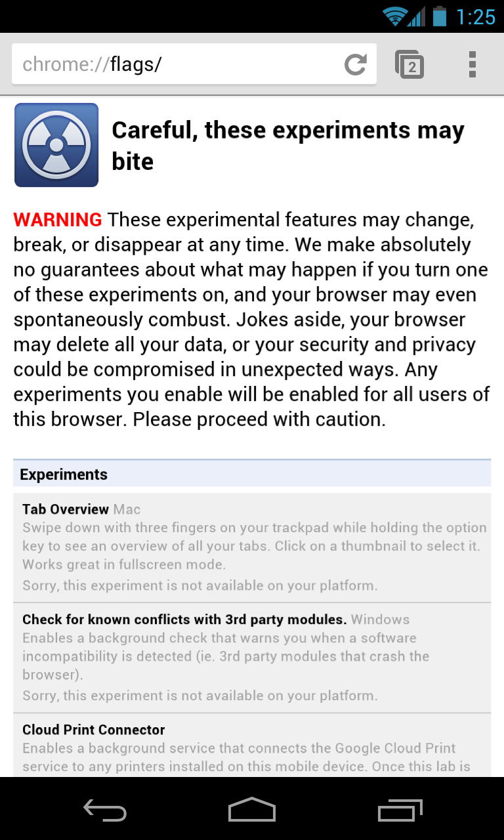Select the Tab Overview experiment title
This screenshot has height=840, width=504.
tap(66, 509)
